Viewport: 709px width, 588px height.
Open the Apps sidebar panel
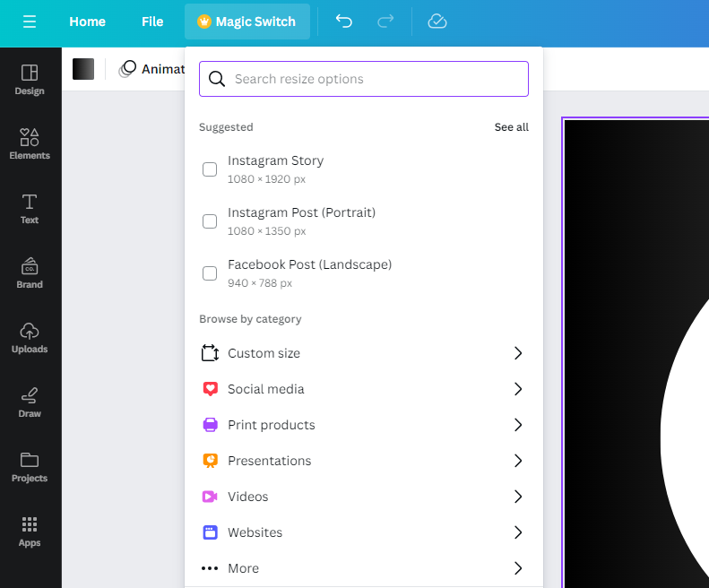click(x=30, y=532)
